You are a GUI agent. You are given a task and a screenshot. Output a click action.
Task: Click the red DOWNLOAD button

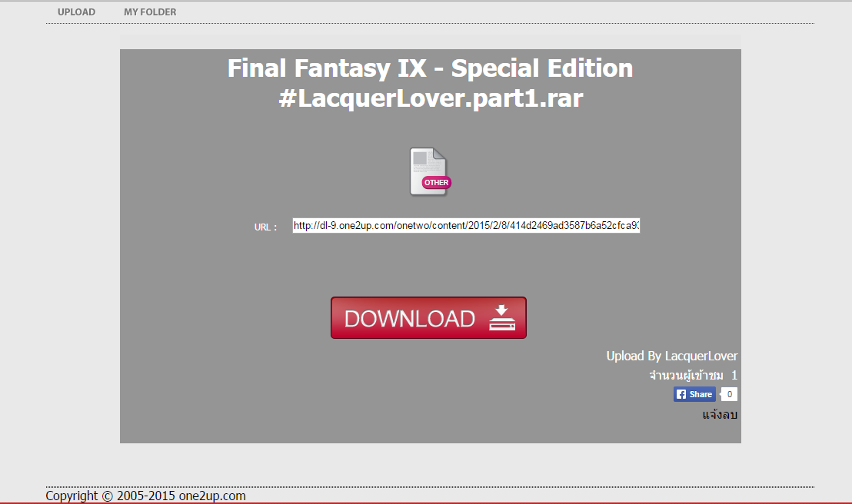[x=428, y=318]
